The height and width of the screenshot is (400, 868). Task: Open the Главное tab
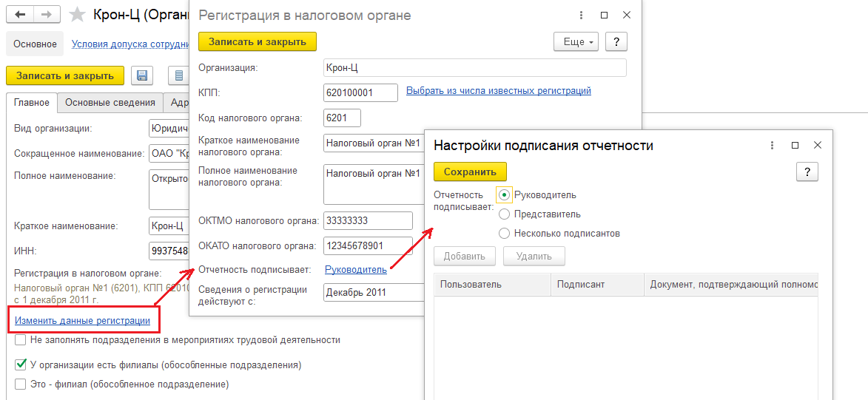(x=32, y=103)
